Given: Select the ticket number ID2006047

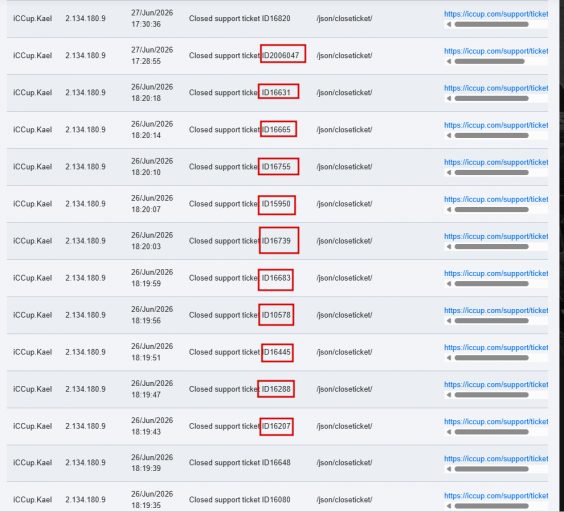Looking at the screenshot, I should coord(280,55).
